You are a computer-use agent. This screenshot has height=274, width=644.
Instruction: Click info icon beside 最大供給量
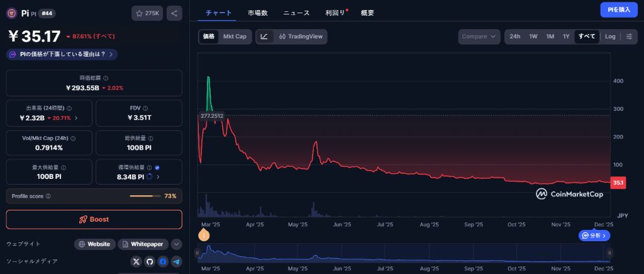tap(64, 168)
